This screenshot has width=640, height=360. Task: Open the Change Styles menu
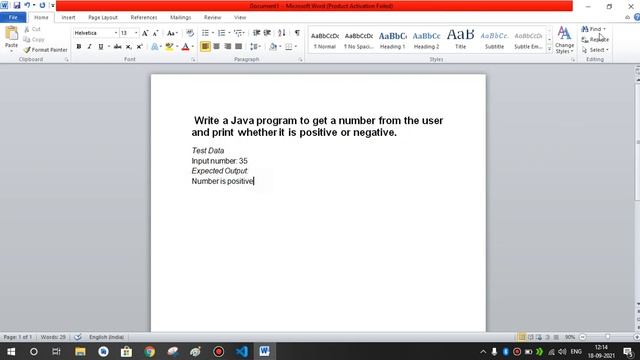(564, 40)
